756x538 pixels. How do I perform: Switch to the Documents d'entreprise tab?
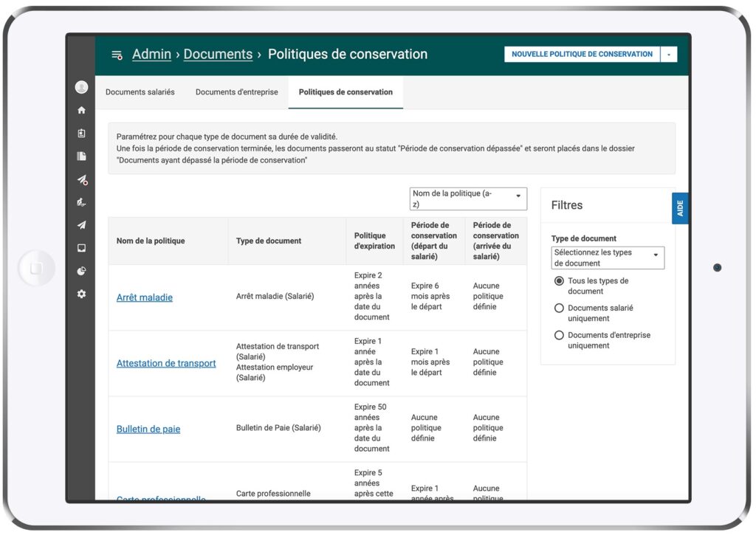[236, 92]
